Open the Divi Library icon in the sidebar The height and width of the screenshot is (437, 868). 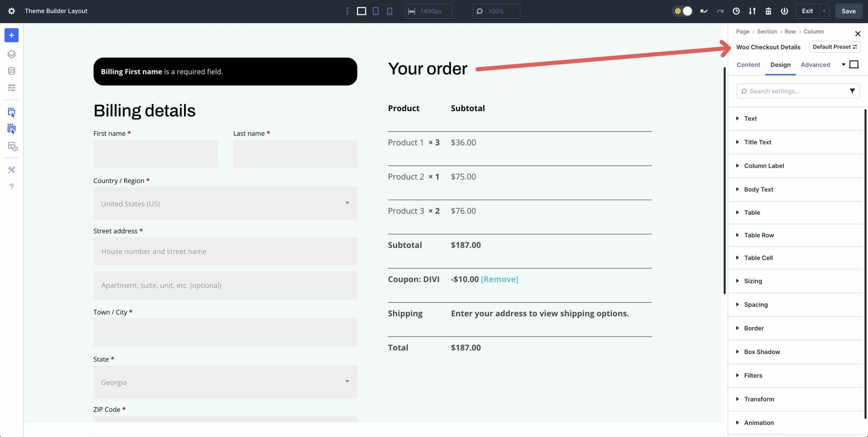click(12, 71)
